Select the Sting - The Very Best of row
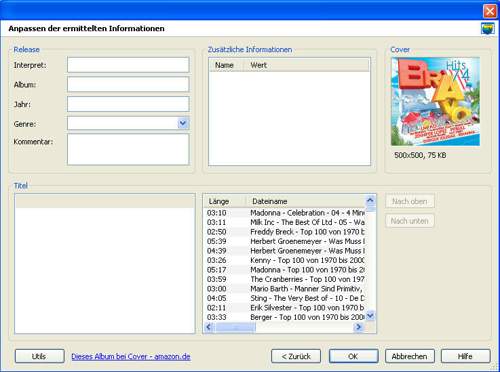The height and width of the screenshot is (372, 500). pos(284,298)
